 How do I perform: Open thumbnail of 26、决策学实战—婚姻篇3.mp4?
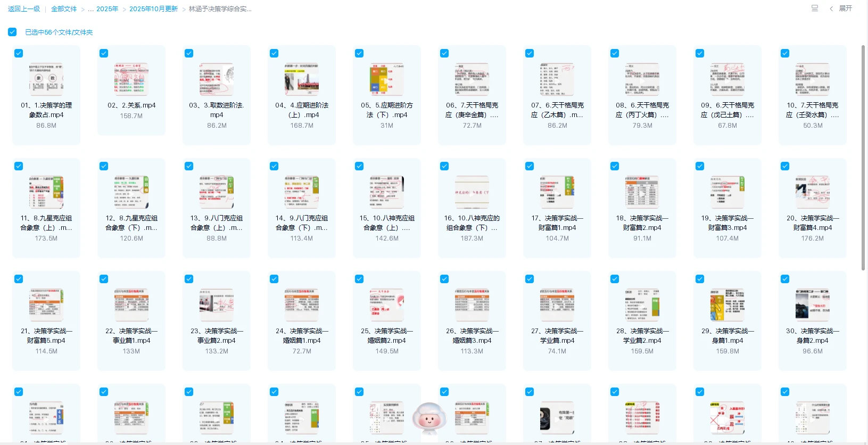click(x=472, y=305)
